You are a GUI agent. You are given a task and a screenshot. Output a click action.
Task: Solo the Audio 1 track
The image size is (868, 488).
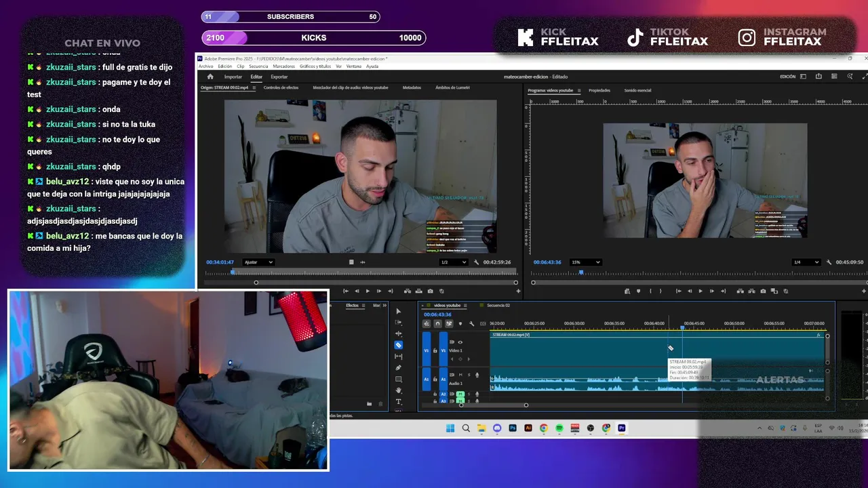[469, 375]
